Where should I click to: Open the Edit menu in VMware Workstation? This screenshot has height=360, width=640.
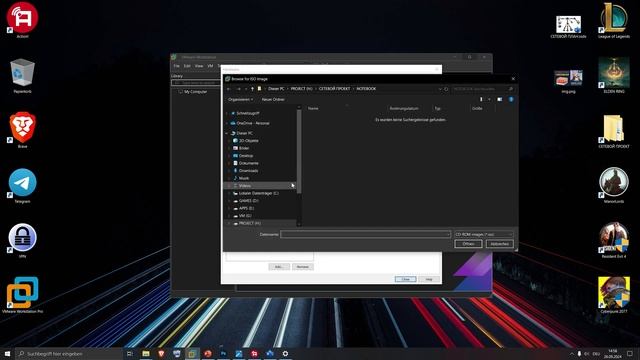(x=187, y=66)
